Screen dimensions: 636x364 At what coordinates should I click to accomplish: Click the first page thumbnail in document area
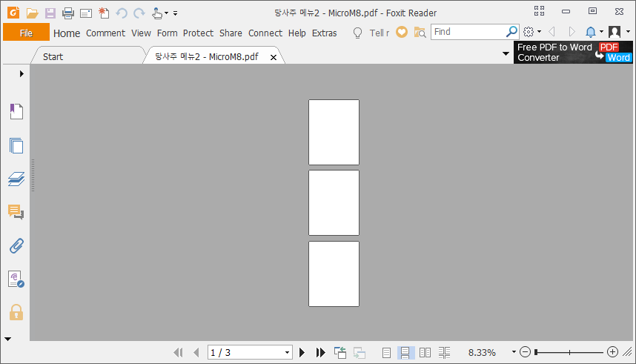334,132
